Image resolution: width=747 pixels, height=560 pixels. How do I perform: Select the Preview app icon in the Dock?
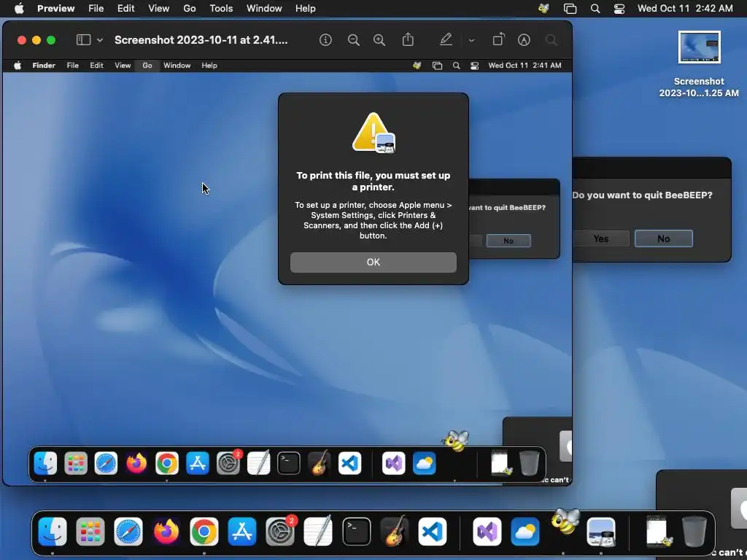pyautogui.click(x=601, y=532)
